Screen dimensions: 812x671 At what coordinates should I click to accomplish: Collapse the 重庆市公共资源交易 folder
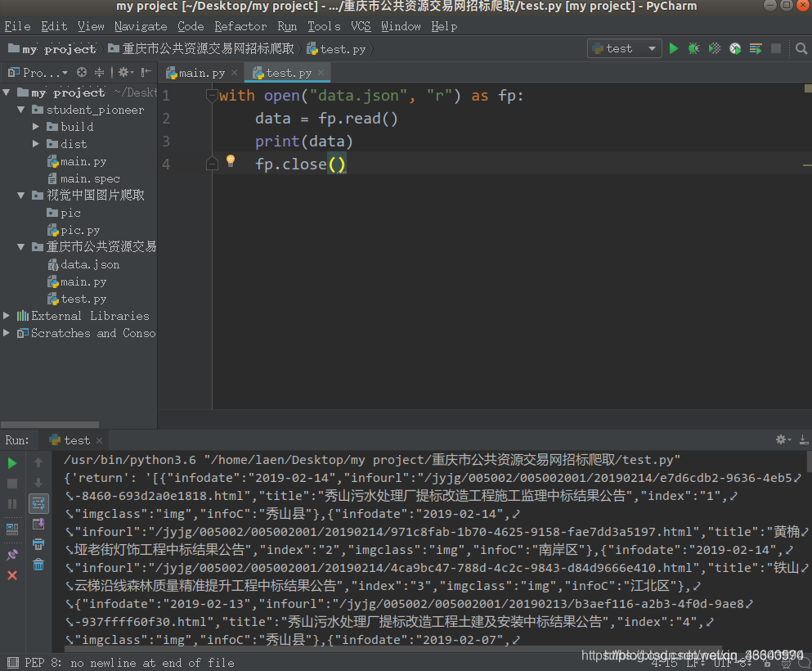[20, 246]
